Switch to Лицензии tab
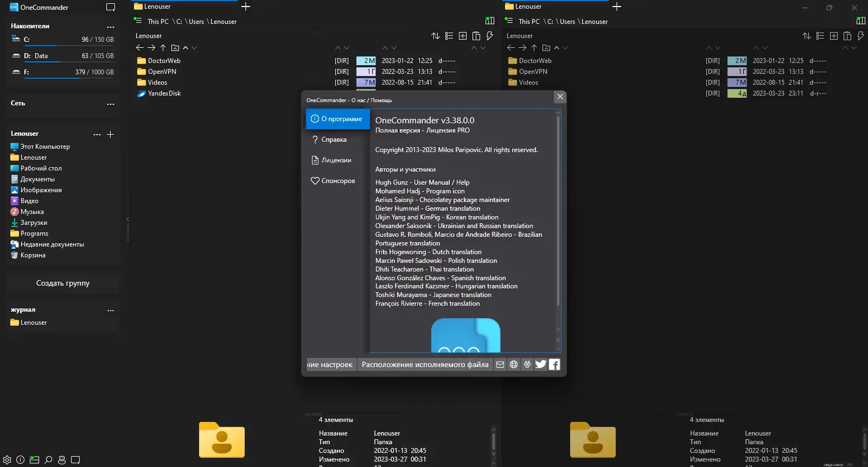The height and width of the screenshot is (467, 868). pos(338,160)
